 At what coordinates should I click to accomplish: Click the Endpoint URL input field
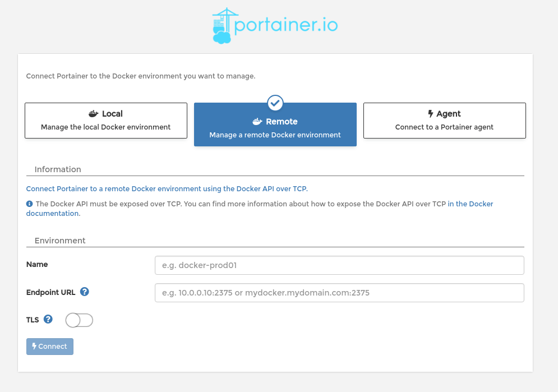click(339, 293)
